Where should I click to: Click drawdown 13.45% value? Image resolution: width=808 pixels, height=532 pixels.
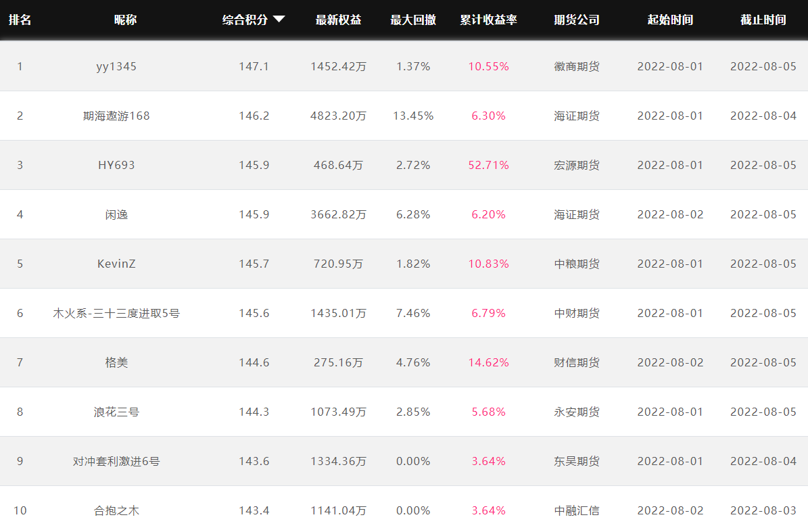tap(413, 116)
